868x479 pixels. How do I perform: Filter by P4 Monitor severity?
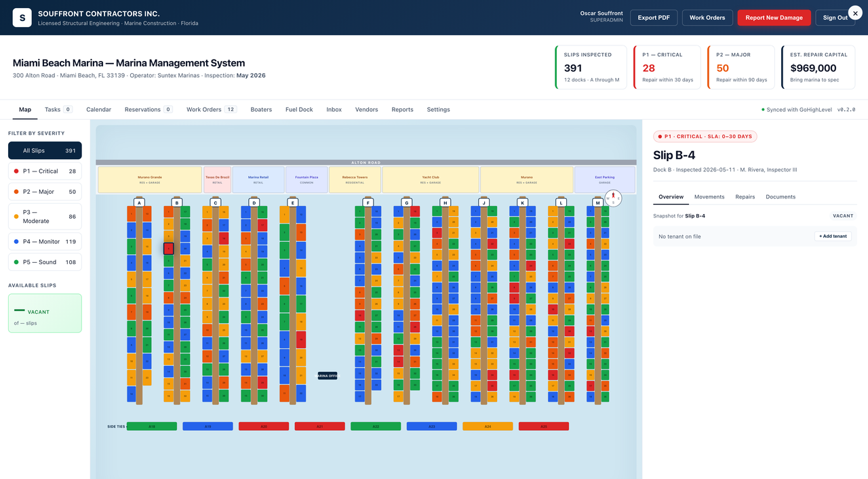[x=45, y=241]
